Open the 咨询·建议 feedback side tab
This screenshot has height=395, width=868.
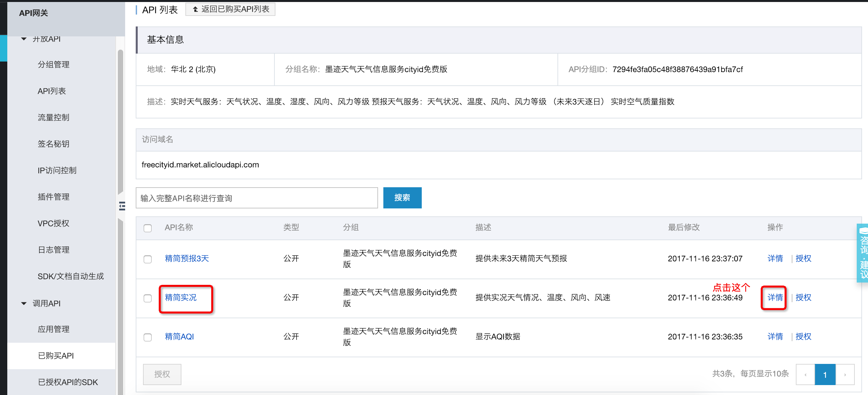(863, 253)
